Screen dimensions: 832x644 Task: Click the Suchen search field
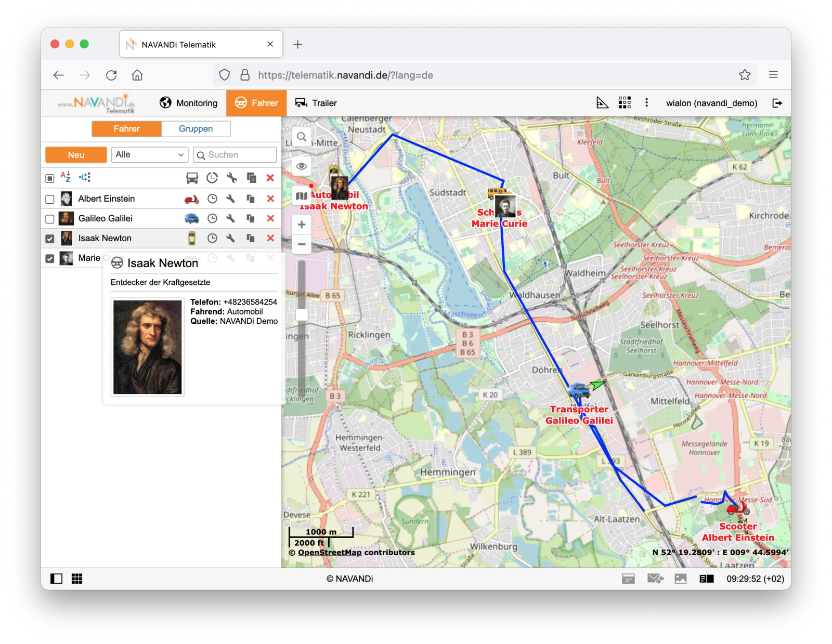pyautogui.click(x=235, y=155)
